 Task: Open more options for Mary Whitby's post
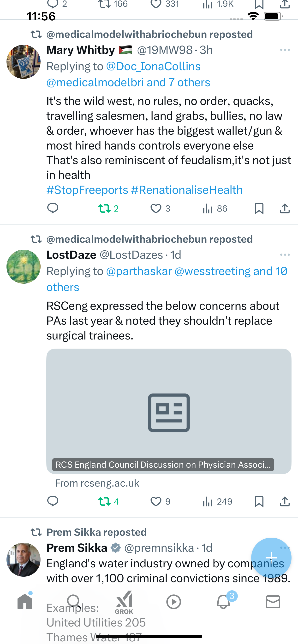pos(285,50)
